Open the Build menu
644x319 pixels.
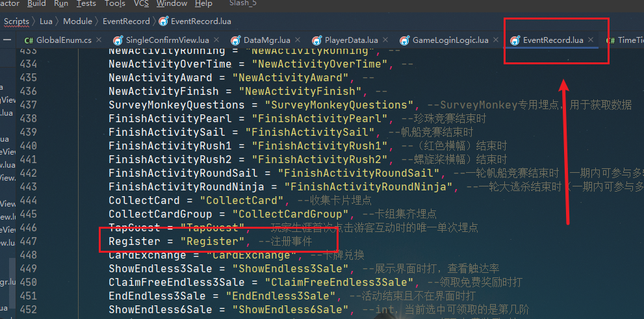36,4
